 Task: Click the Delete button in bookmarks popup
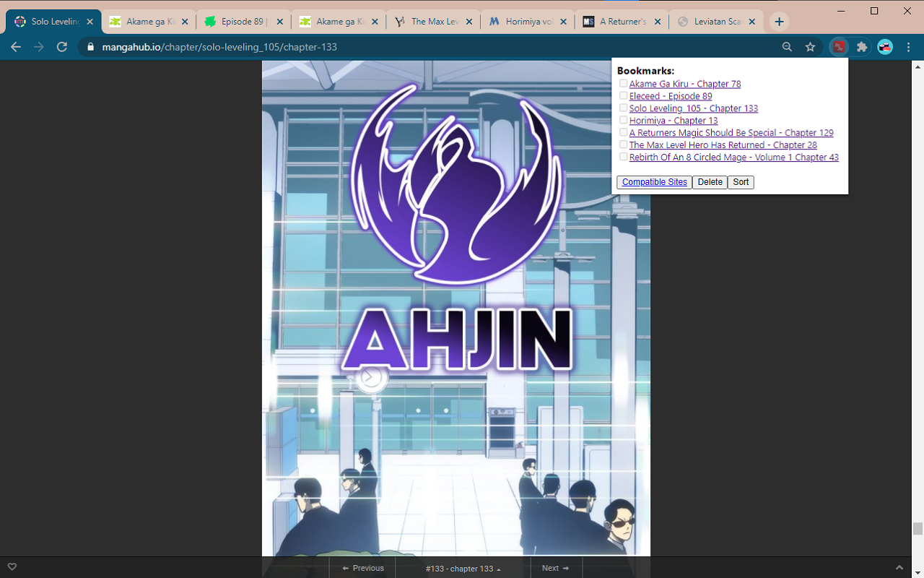pos(710,182)
